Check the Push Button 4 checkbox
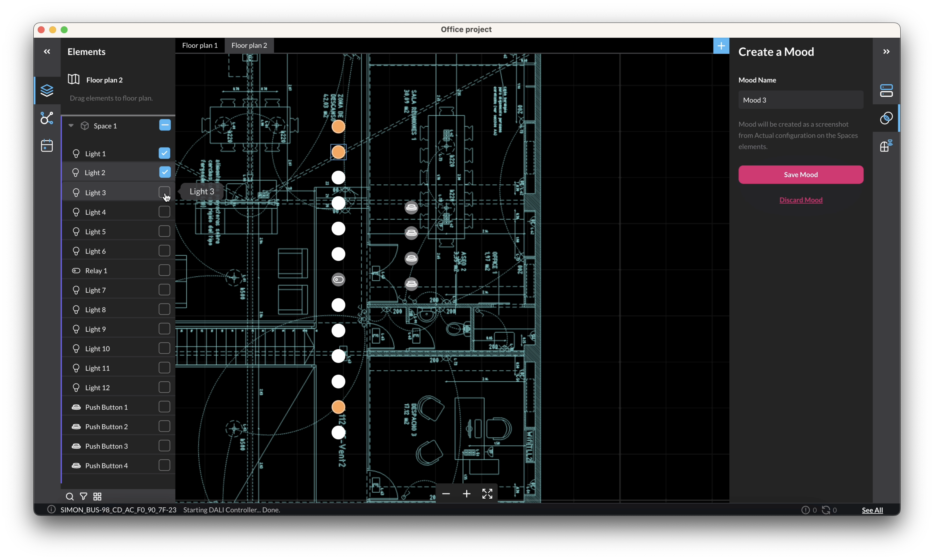The height and width of the screenshot is (560, 934). 164,465
